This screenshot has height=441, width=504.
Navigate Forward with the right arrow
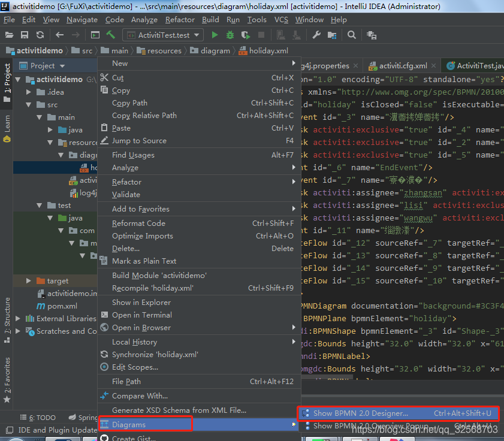(x=76, y=35)
